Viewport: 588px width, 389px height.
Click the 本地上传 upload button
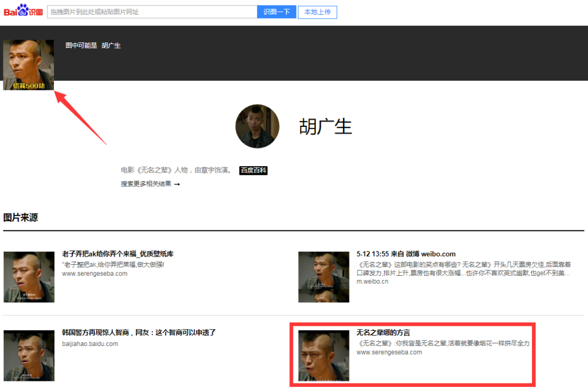317,12
